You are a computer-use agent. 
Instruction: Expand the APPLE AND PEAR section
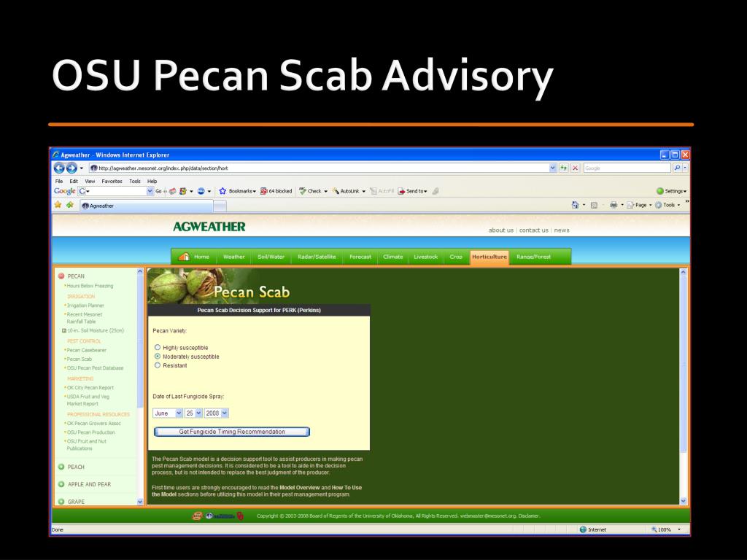tap(61, 484)
